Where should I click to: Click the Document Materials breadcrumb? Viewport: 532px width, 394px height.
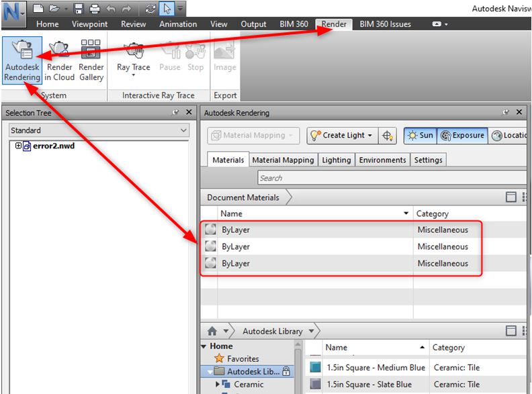pyautogui.click(x=243, y=197)
